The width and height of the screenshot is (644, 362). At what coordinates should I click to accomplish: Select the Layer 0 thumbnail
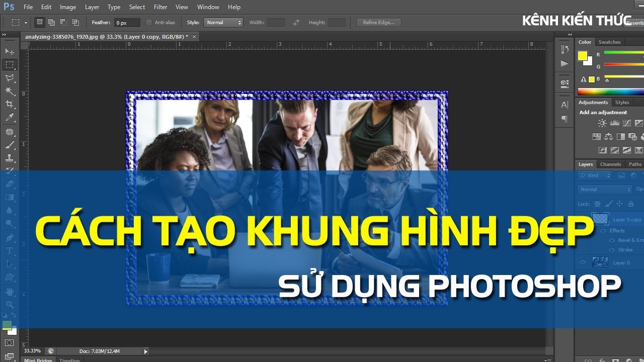tap(600, 262)
